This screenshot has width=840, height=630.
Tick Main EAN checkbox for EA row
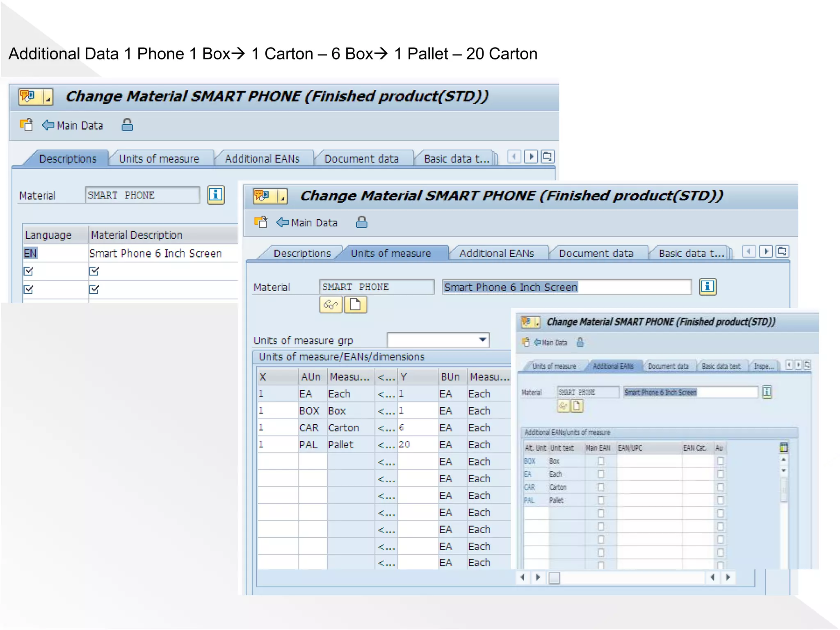[601, 474]
